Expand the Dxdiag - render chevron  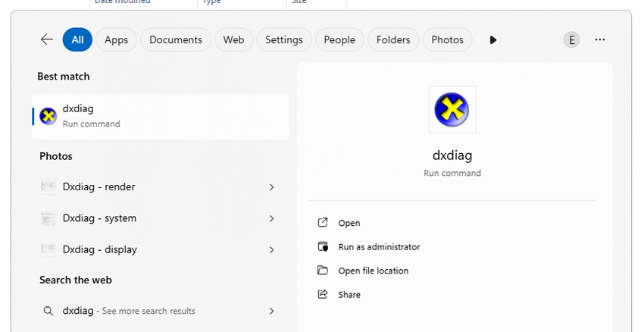point(271,187)
